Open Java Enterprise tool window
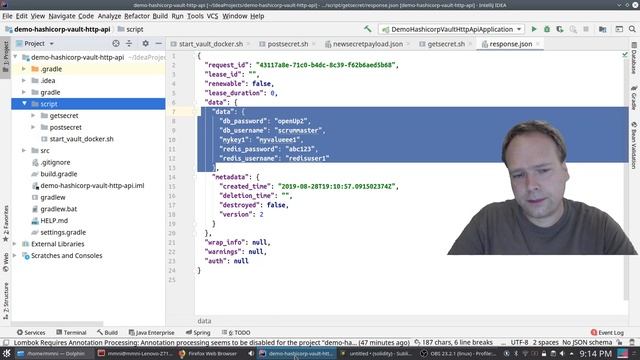This screenshot has height=360, width=640. point(151,333)
